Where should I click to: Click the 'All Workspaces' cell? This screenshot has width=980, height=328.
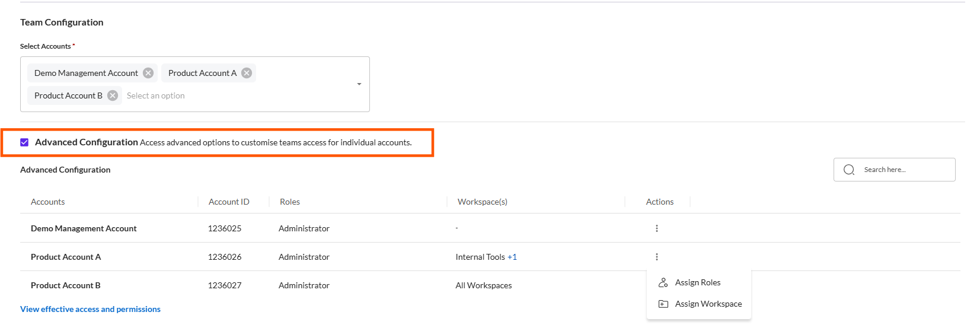[x=484, y=285]
